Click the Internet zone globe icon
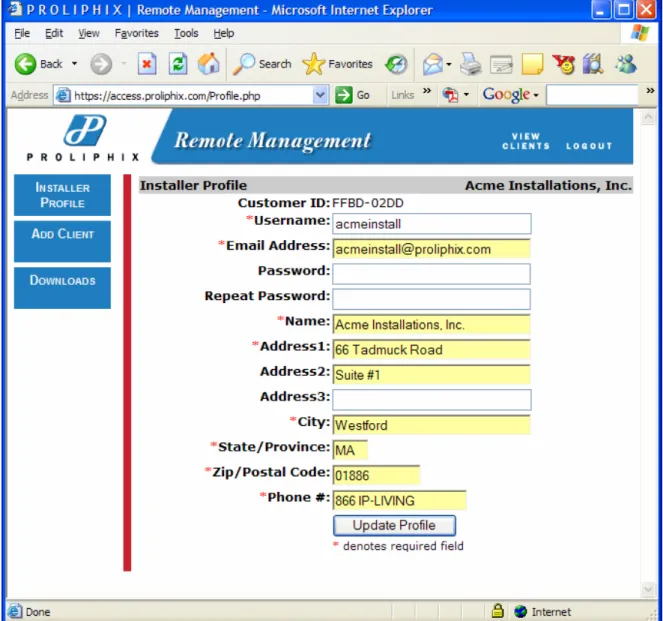663x621 pixels. point(521,611)
